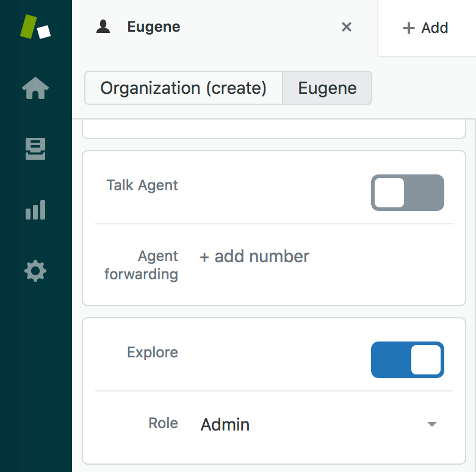Open the Reporting bar chart icon
This screenshot has height=472, width=476.
coord(35,210)
